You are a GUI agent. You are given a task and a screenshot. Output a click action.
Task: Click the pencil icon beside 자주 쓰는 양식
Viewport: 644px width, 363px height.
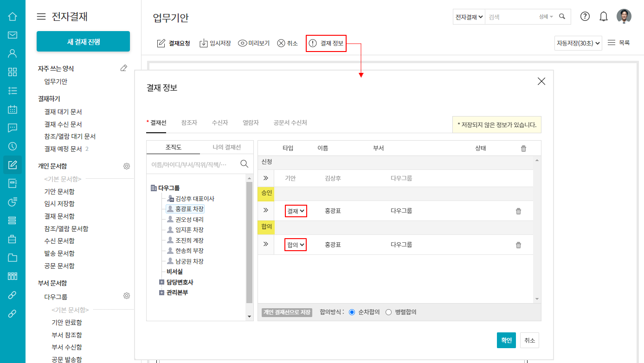coord(123,68)
